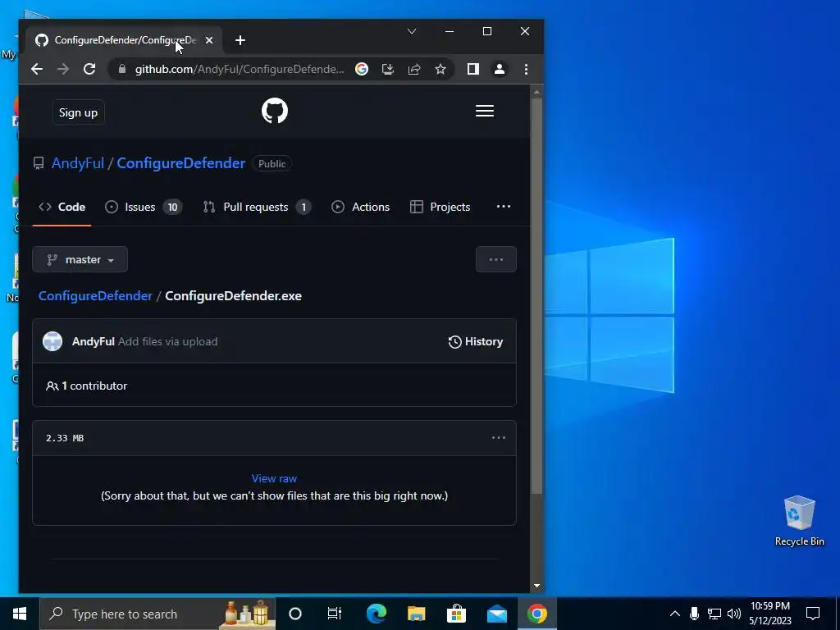This screenshot has height=630, width=840.
Task: Open the Add files via upload commit
Action: (x=167, y=341)
